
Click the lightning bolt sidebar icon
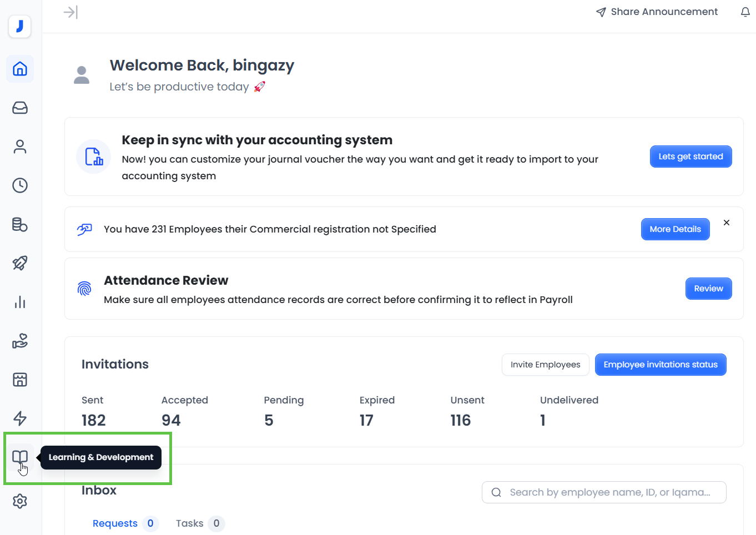pyautogui.click(x=20, y=418)
